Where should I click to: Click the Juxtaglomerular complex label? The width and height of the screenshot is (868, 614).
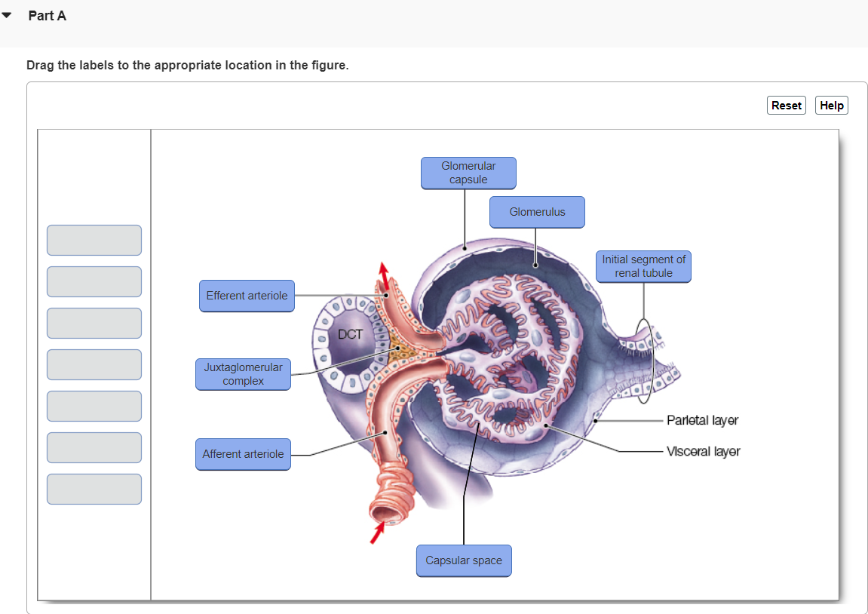243,374
